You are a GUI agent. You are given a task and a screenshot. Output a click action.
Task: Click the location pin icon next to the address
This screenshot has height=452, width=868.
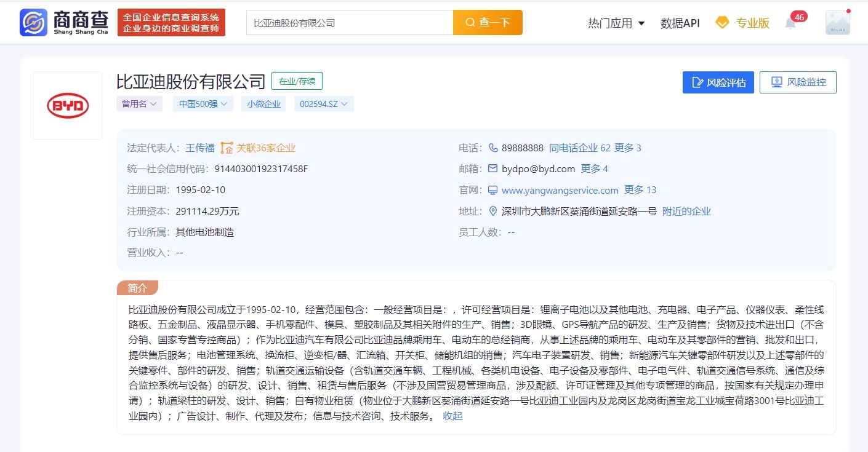point(492,211)
